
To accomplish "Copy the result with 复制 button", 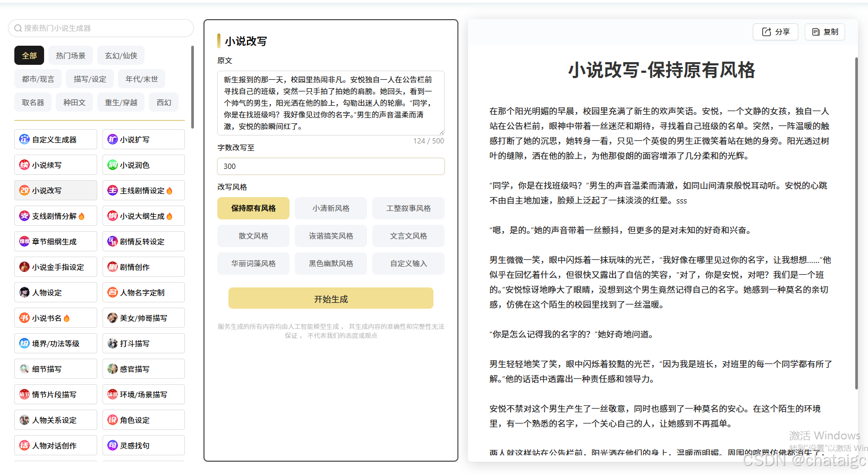I will [x=825, y=32].
